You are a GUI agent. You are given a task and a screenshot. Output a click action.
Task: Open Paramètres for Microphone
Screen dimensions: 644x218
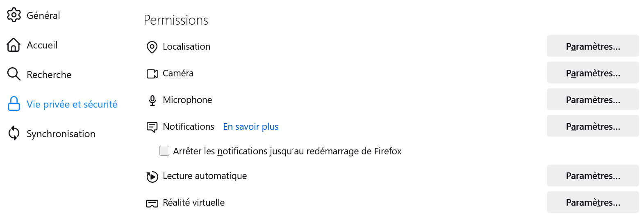coord(593,99)
